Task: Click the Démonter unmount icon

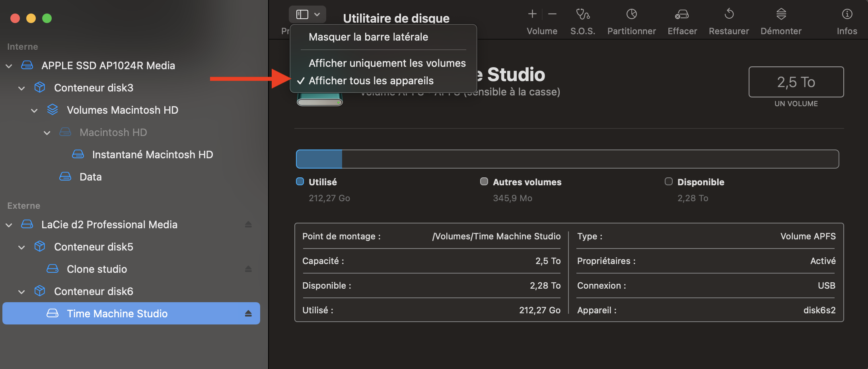Action: (781, 15)
